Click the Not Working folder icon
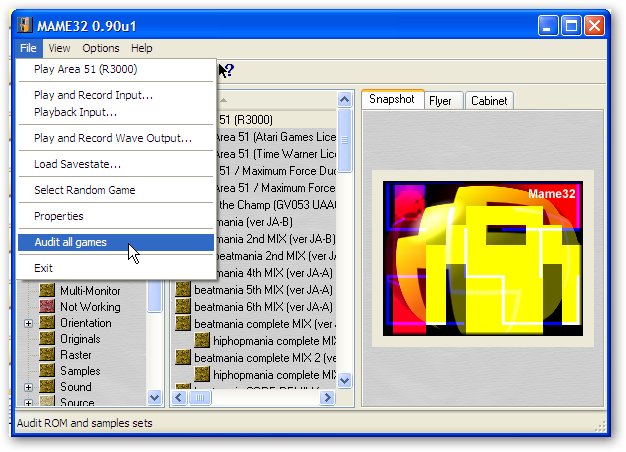626x452 pixels. point(47,306)
